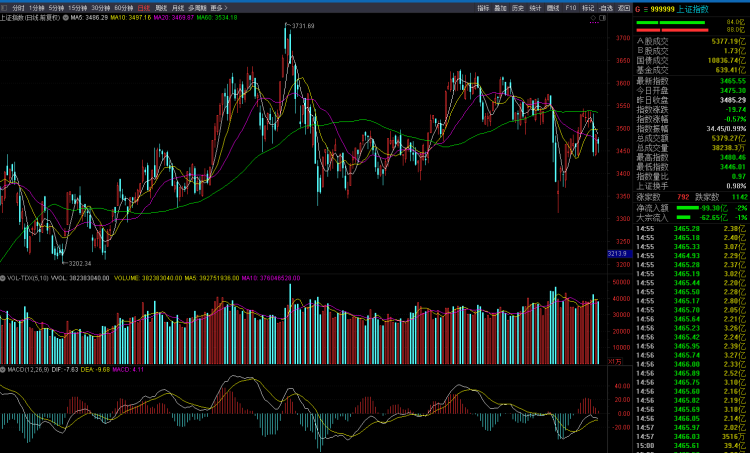This screenshot has width=750, height=453.
Task: Select the 多周期 multi-period view
Action: pos(197,8)
